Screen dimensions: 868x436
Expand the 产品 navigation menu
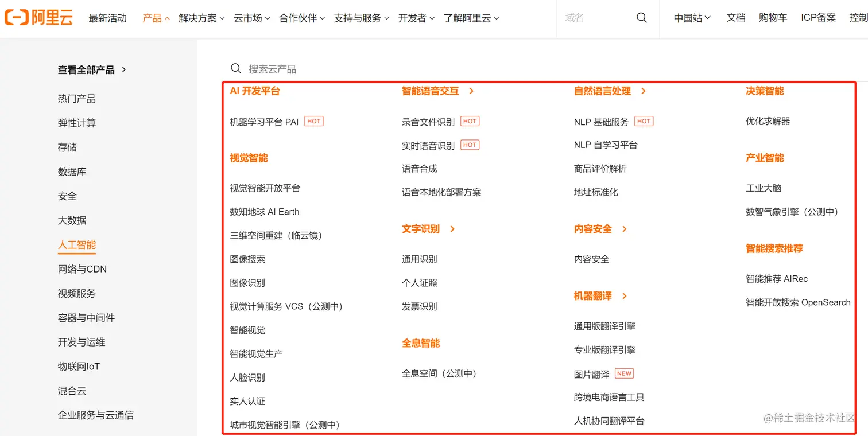point(156,18)
